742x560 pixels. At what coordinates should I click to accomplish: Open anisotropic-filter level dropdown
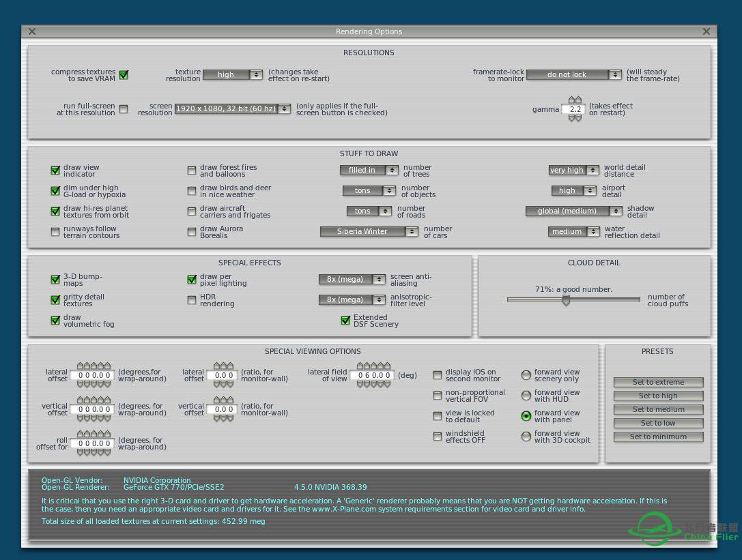[352, 300]
